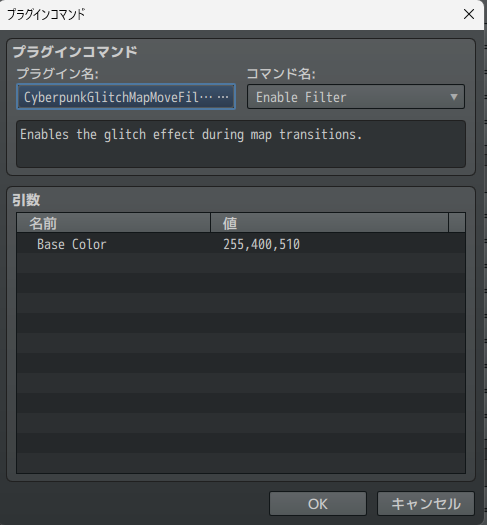This screenshot has height=525, width=487.
Task: Click the キャンセル button
Action: [426, 504]
